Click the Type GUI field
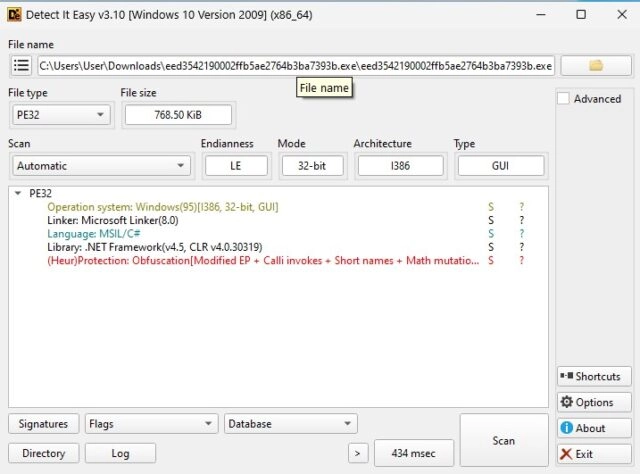The image size is (640, 474). click(500, 166)
